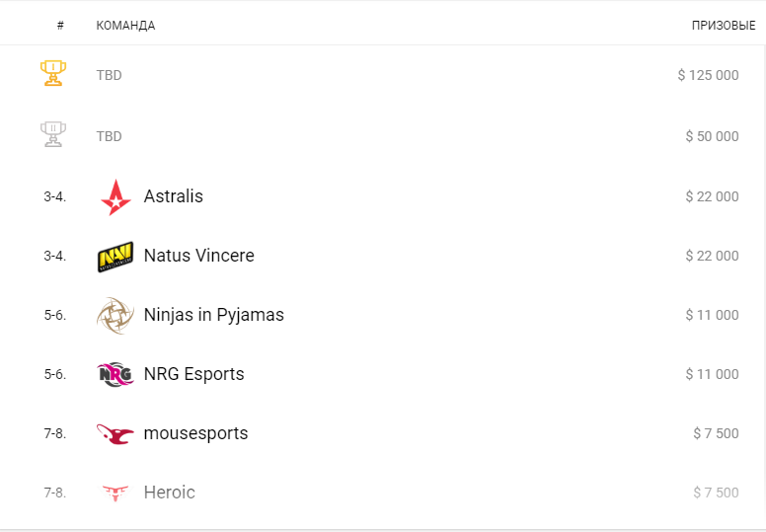Go to the mousesports team page
766x532 pixels.
tap(195, 433)
